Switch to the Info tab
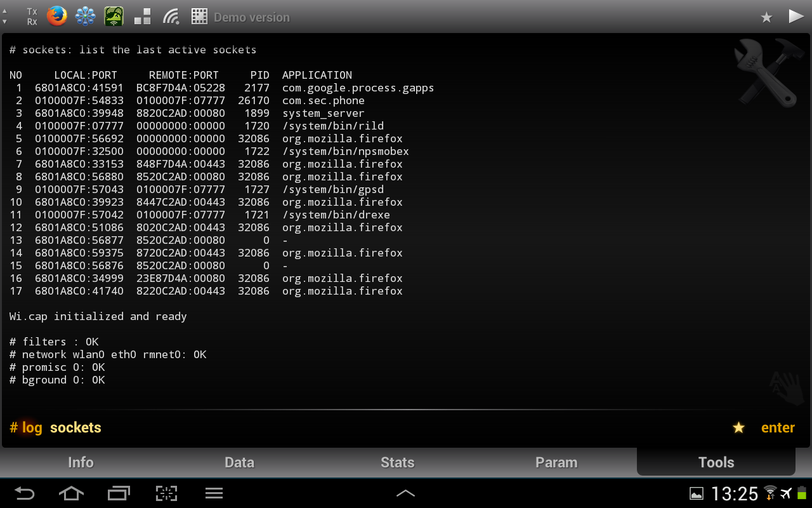The height and width of the screenshot is (508, 812). pos(81,462)
